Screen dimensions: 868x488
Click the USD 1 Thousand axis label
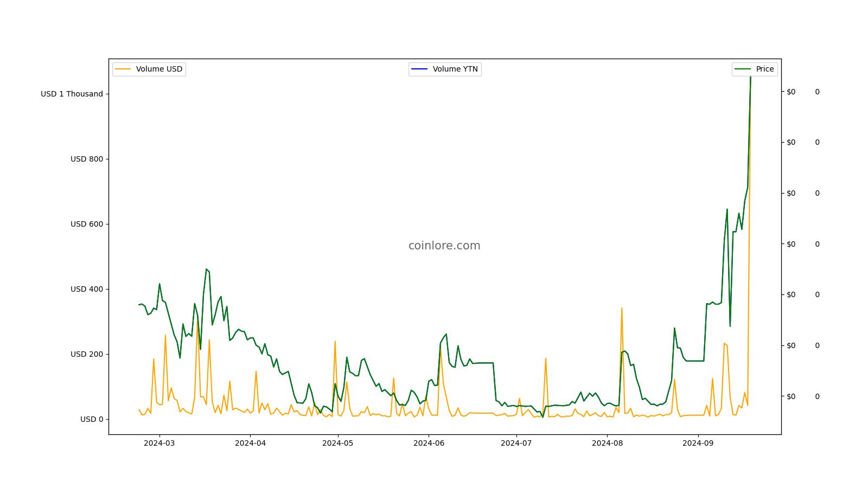(72, 94)
